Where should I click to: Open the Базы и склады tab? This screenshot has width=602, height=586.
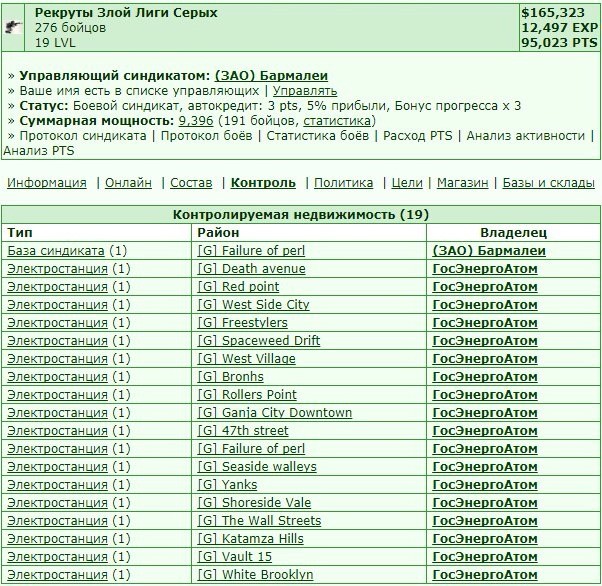click(548, 182)
